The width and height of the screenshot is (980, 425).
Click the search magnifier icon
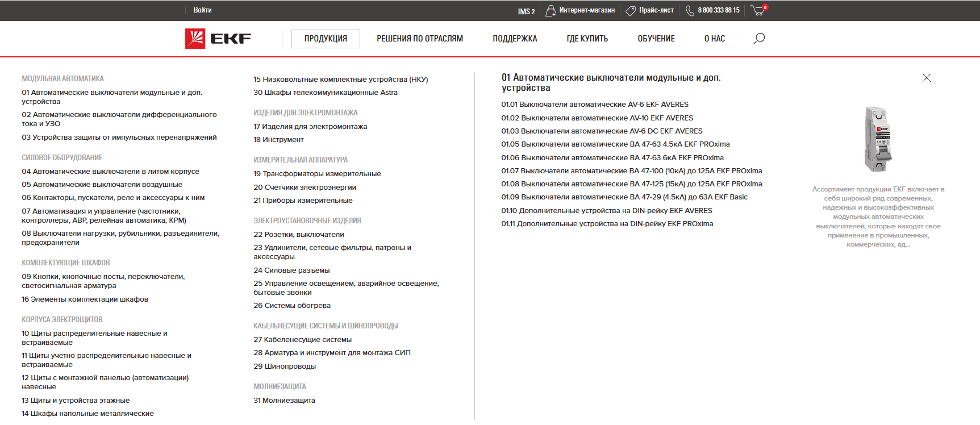coord(759,39)
